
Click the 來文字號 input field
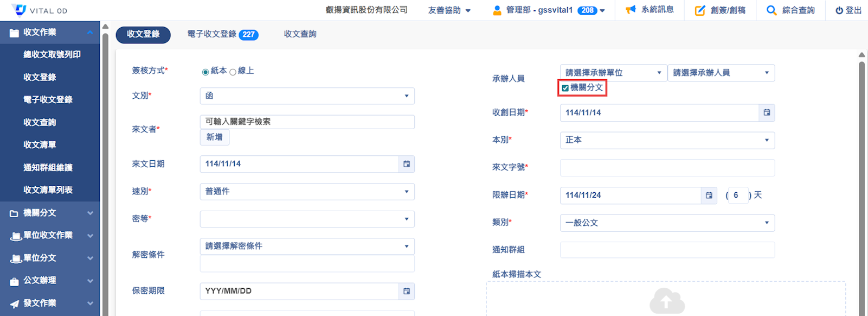click(667, 168)
